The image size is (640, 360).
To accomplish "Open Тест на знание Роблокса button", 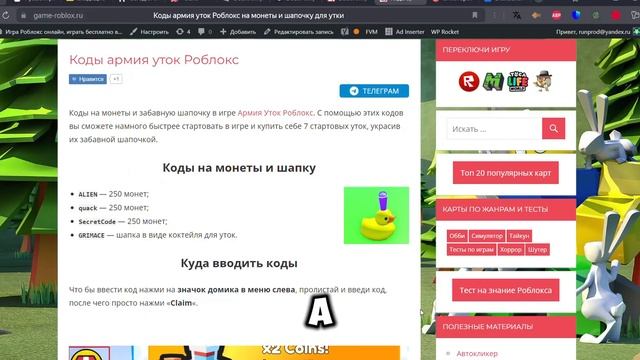I will 506,290.
